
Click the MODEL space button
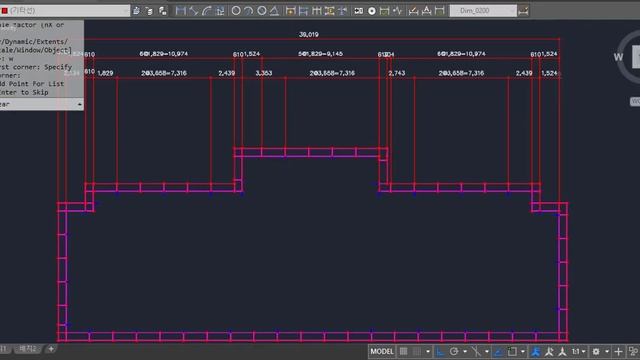pos(382,351)
